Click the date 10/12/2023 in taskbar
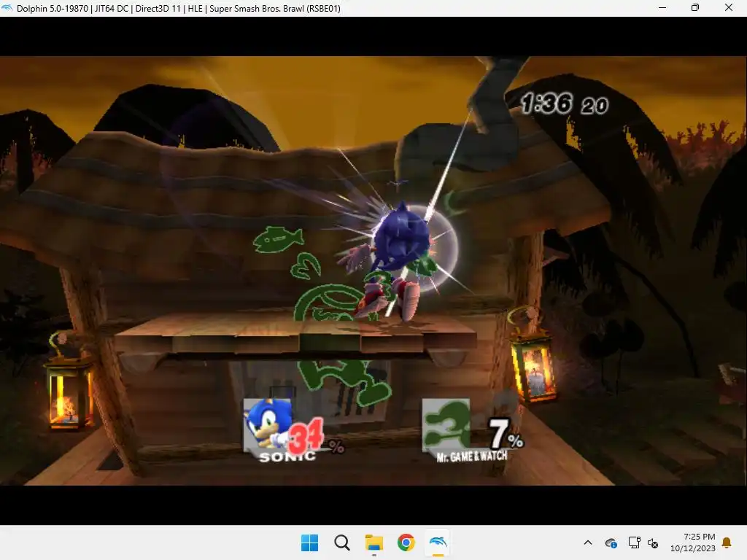 [693, 548]
